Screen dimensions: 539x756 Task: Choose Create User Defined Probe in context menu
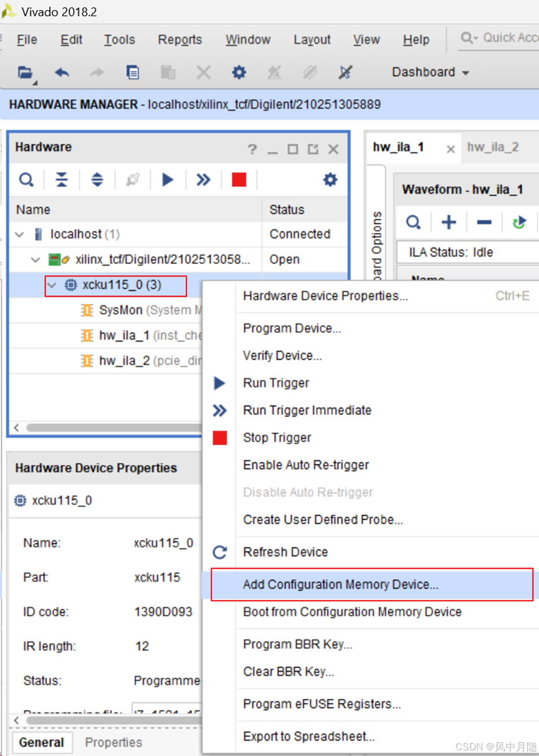pos(370,519)
